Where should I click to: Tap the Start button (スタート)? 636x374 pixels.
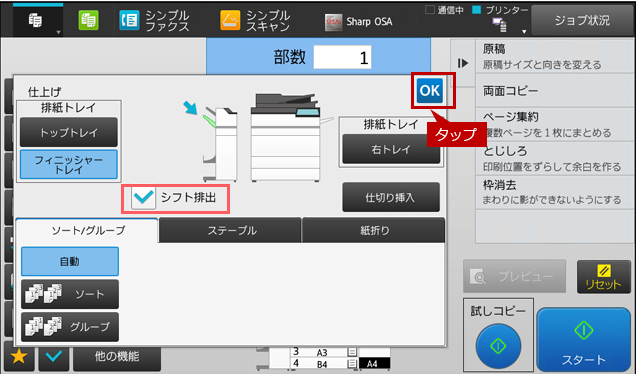584,340
